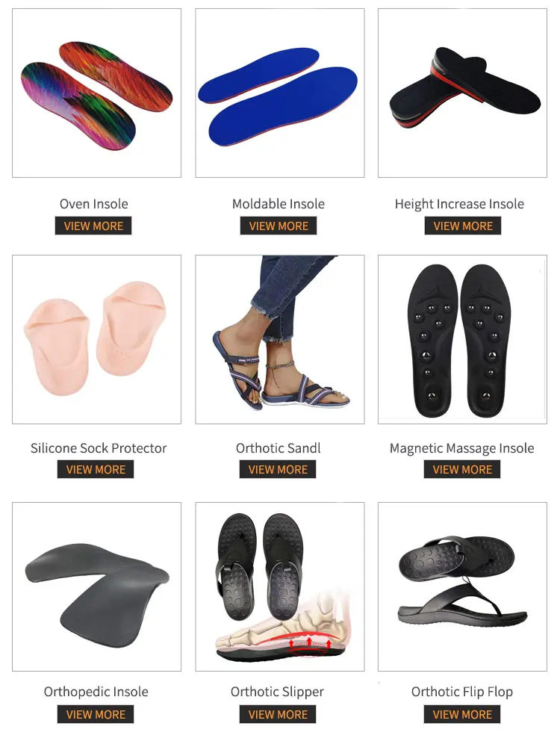The height and width of the screenshot is (753, 560).
Task: Click VIEW MORE under Oven Insole
Action: pyautogui.click(x=93, y=226)
